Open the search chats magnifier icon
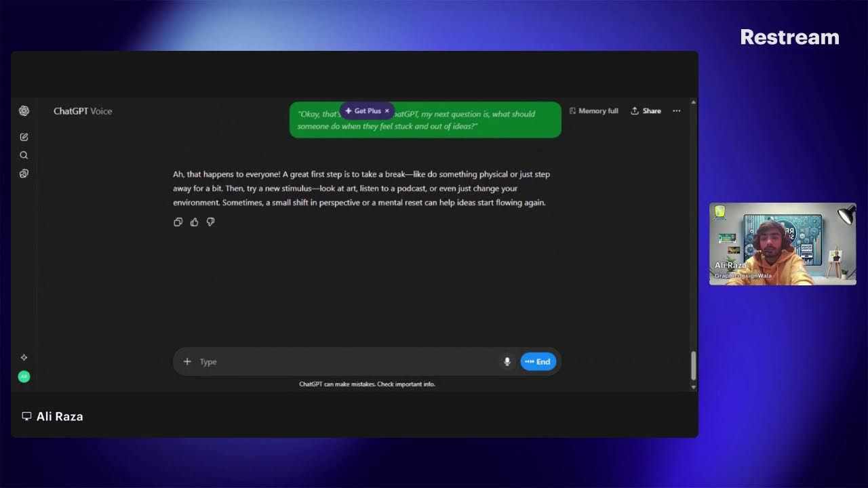The height and width of the screenshot is (488, 868). (x=24, y=155)
